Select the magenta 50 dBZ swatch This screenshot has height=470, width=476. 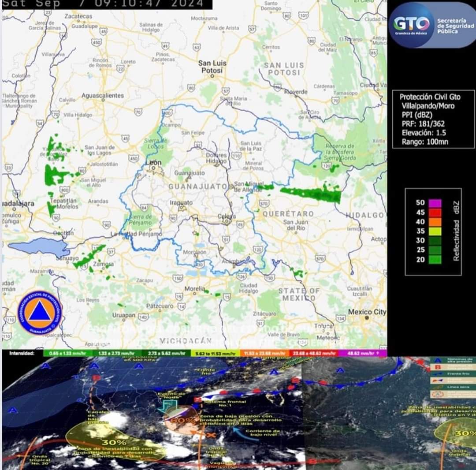pyautogui.click(x=435, y=203)
